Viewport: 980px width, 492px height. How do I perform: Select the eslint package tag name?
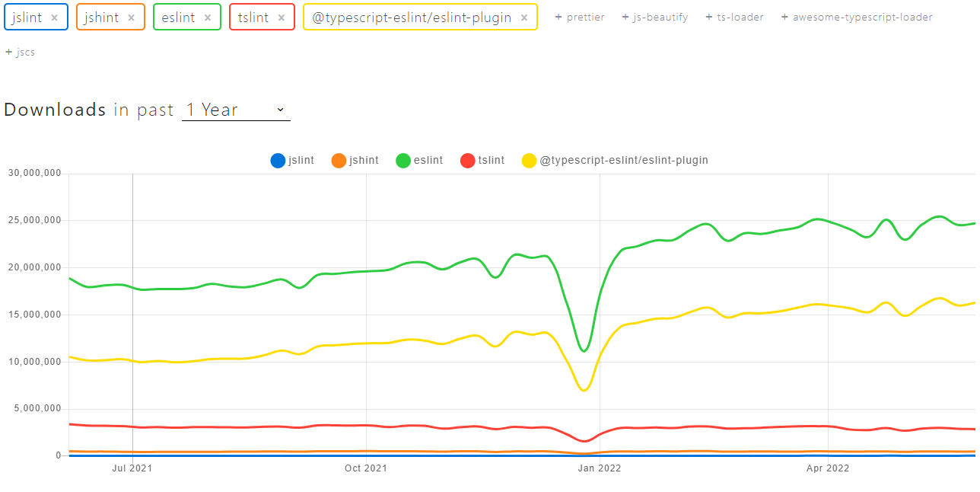click(x=178, y=18)
